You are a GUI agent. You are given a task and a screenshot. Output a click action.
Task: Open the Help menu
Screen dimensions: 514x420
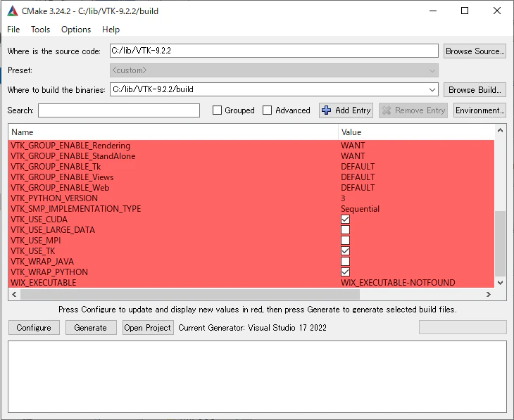pyautogui.click(x=111, y=30)
